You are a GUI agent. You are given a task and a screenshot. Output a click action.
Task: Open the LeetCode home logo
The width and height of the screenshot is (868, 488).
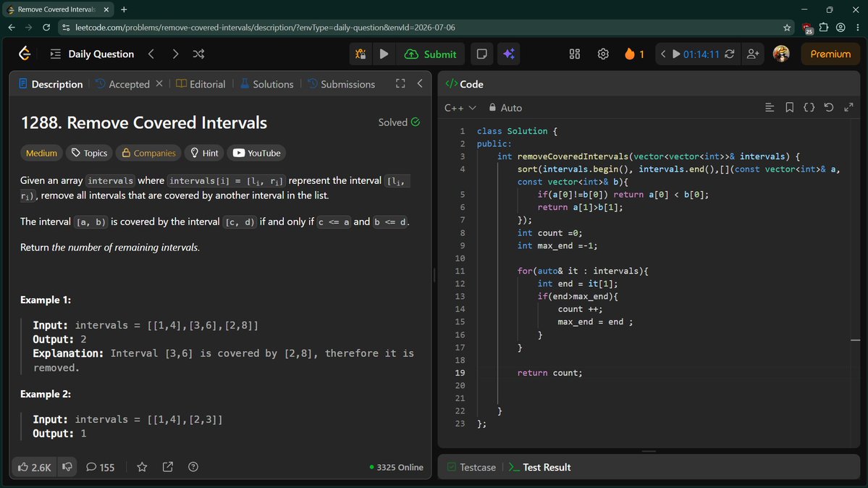25,54
